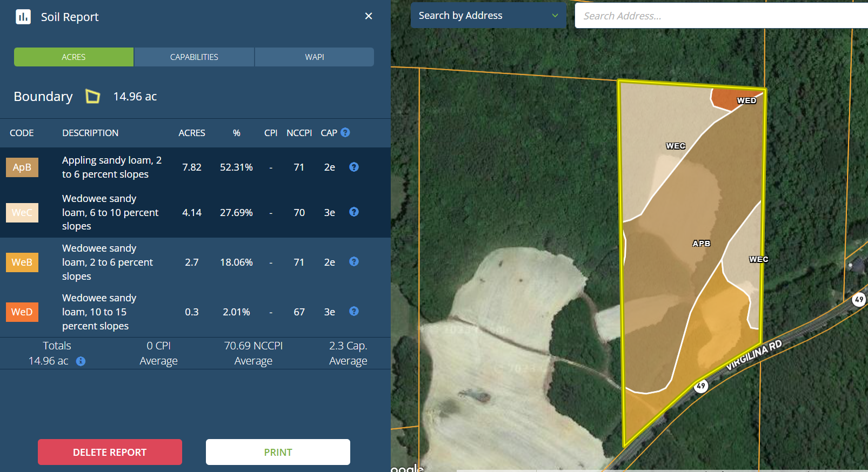
Task: Click the Print button
Action: (x=278, y=452)
